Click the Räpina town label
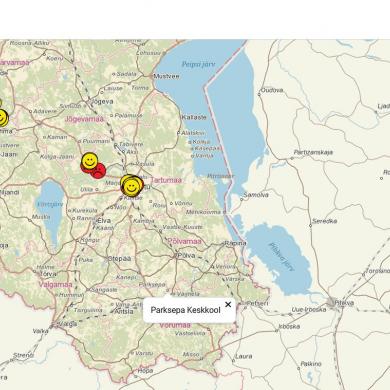This screenshot has width=390, height=390. click(235, 243)
